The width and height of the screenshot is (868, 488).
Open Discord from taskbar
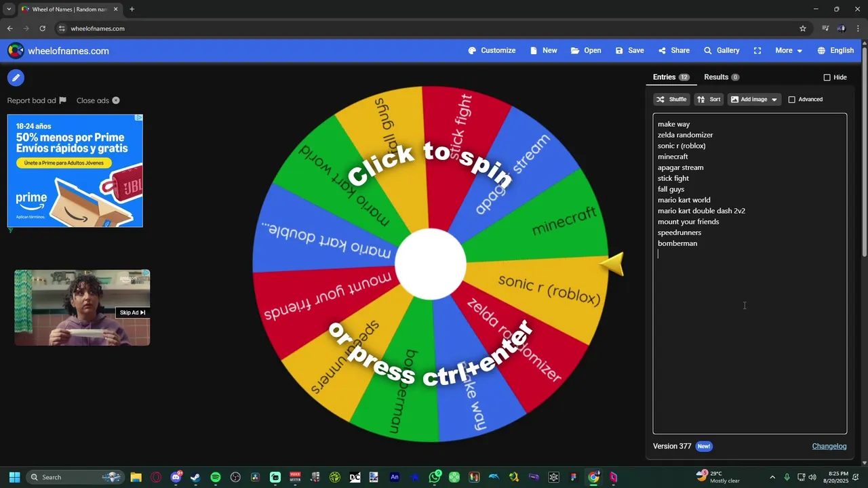point(176,477)
